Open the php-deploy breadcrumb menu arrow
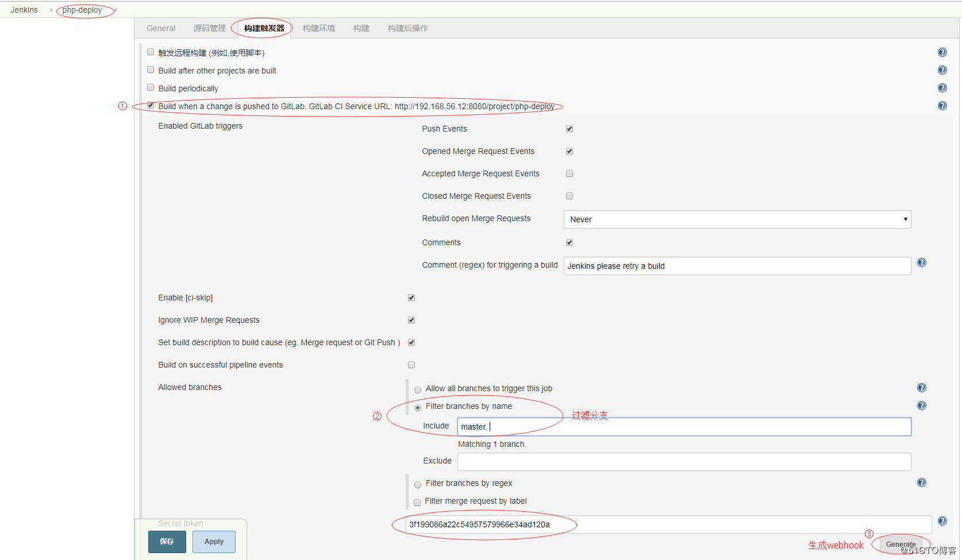 [x=116, y=10]
